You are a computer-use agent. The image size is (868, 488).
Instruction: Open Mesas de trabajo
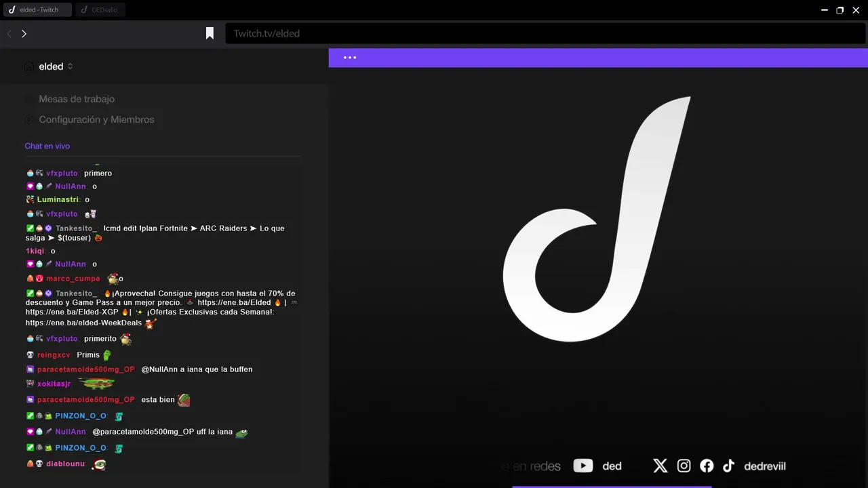point(77,99)
